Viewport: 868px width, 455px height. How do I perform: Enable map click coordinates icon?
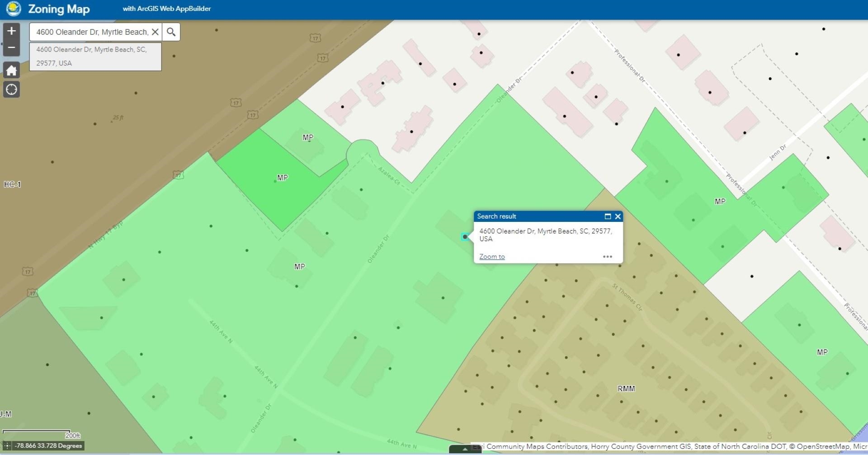point(7,446)
